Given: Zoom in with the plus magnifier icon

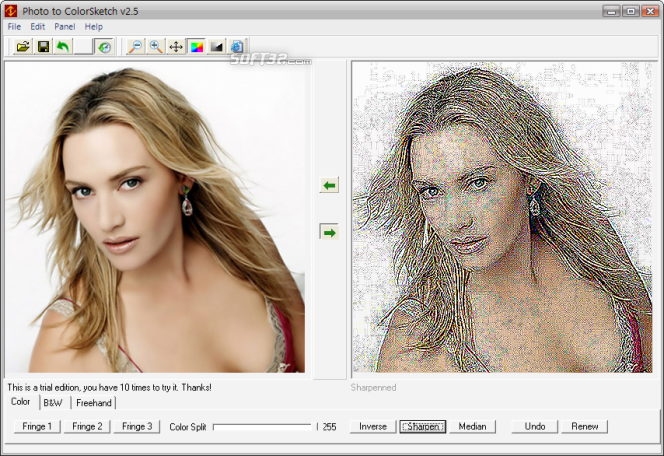Looking at the screenshot, I should click(x=156, y=47).
